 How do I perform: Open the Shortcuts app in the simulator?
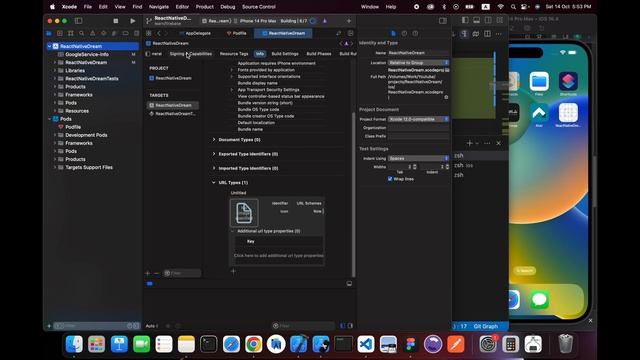(568, 81)
